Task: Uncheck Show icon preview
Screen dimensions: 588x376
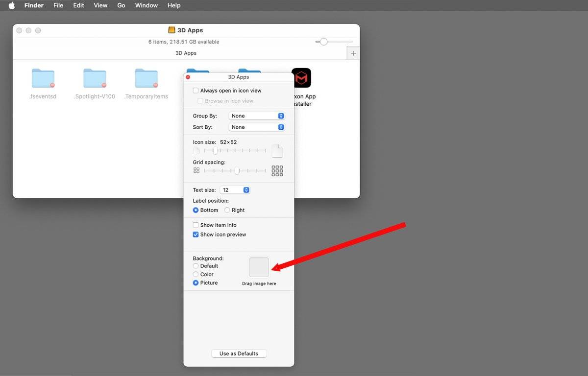Action: (x=196, y=235)
